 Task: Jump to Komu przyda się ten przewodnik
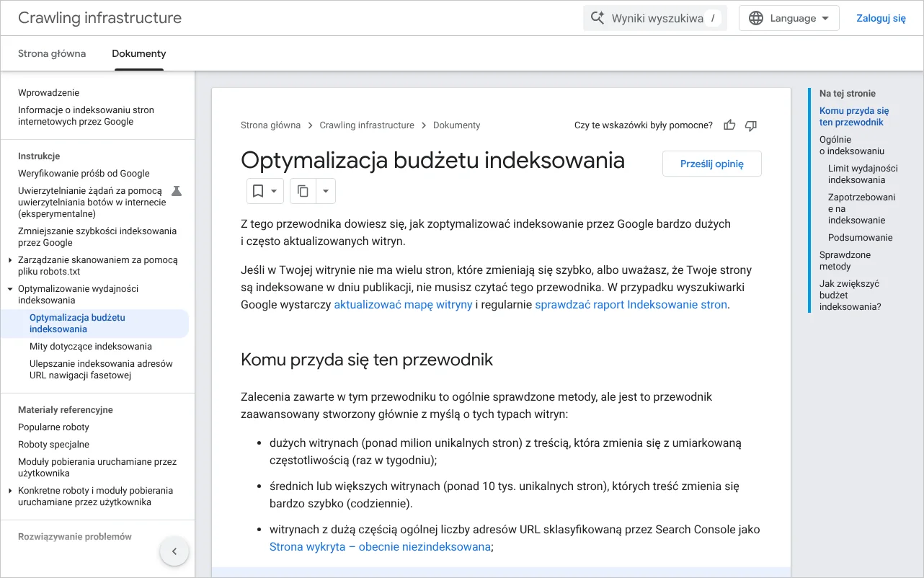click(854, 117)
